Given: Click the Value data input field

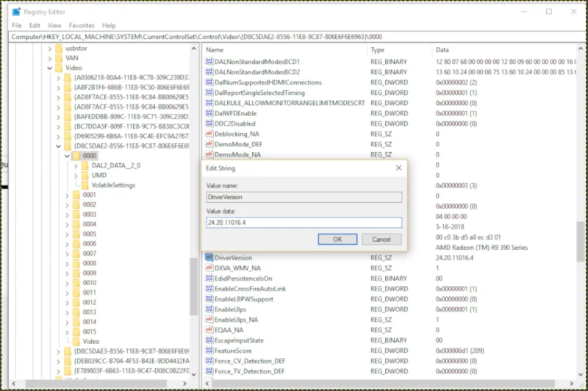Looking at the screenshot, I should click(304, 222).
